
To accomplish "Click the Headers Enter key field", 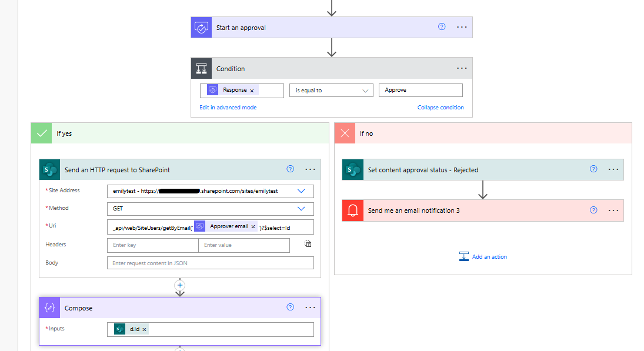I will point(153,245).
